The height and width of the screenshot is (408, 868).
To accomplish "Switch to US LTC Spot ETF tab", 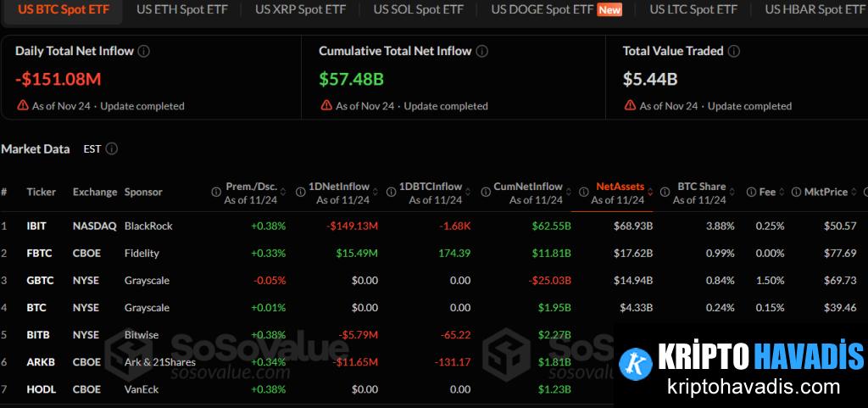I will 693,9.
